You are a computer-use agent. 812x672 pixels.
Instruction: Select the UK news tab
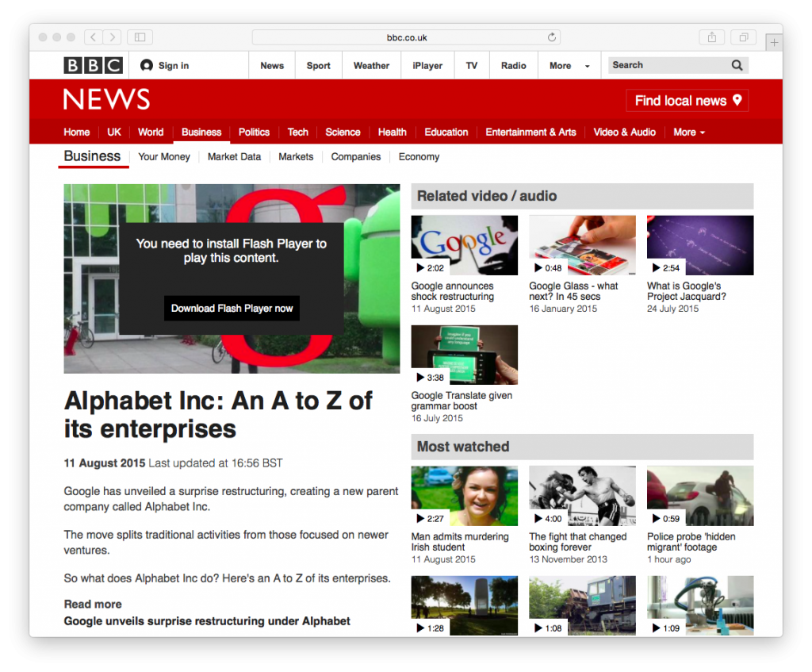click(x=114, y=132)
